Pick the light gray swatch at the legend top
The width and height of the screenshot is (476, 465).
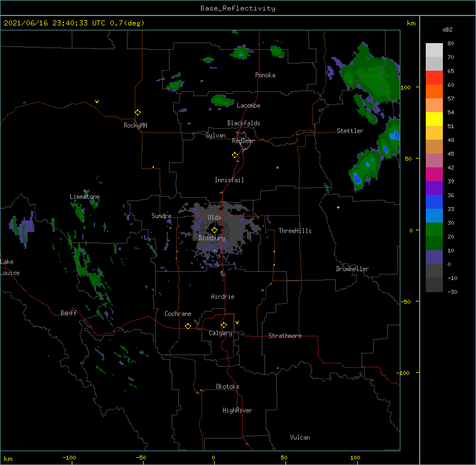434,50
